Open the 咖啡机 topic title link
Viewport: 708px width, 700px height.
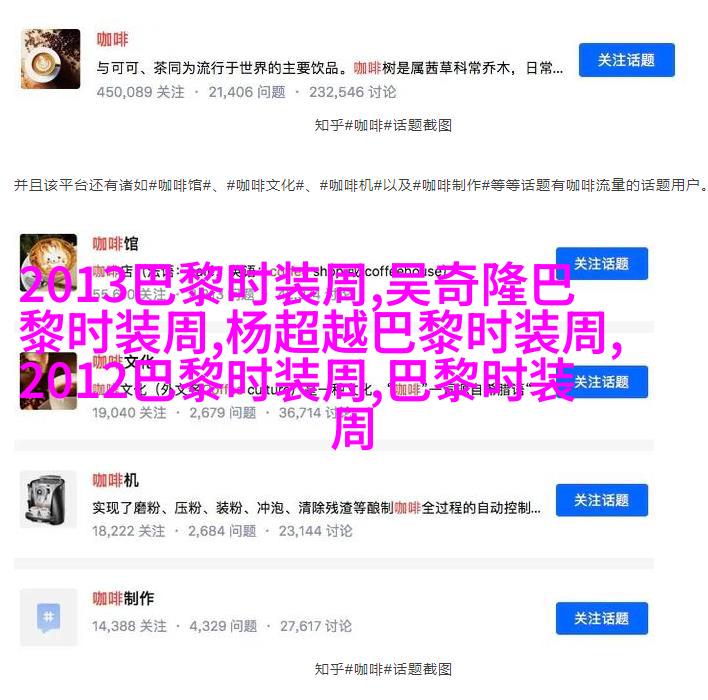[x=115, y=480]
